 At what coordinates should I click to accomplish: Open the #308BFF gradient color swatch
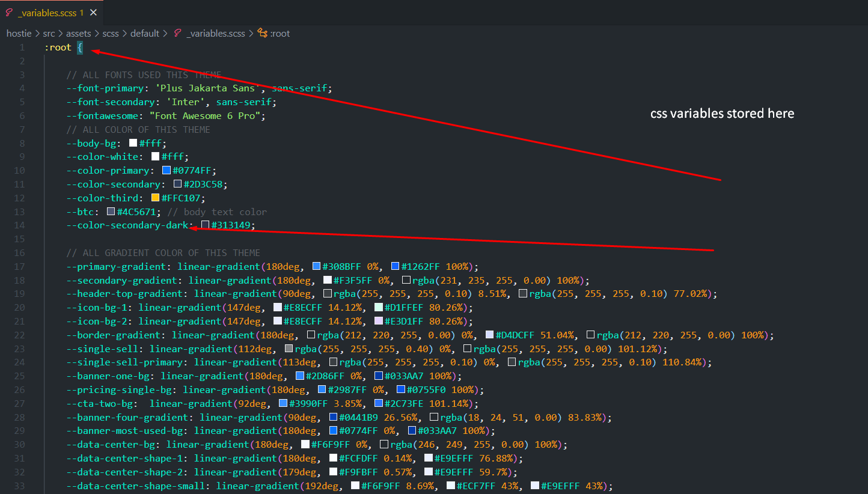317,266
